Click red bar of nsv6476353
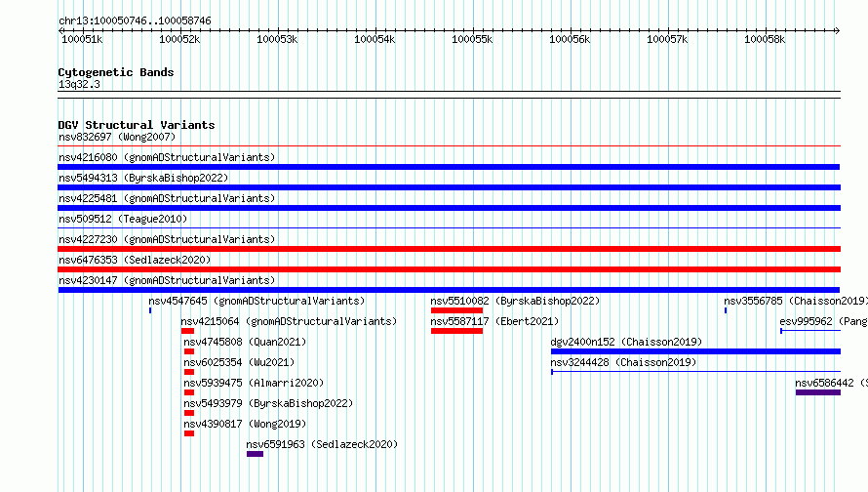Screen dimensions: 868x492 coord(450,269)
